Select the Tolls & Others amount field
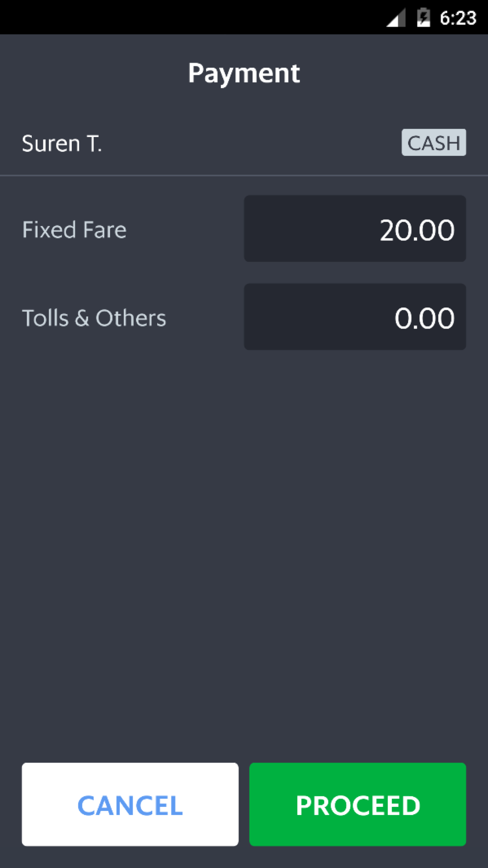Screen dimensions: 488x868 [x=355, y=317]
